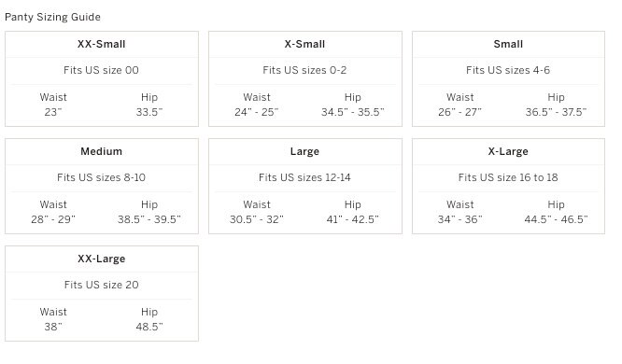Click the text Fits US size 20
Image resolution: width=622 pixels, height=364 pixels.
coord(102,285)
